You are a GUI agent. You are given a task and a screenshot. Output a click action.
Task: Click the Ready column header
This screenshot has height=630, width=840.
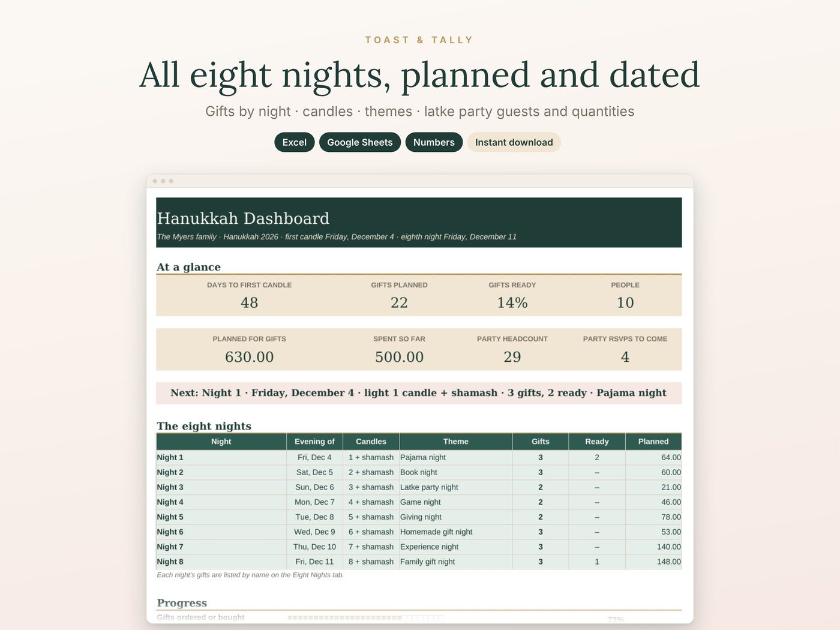tap(597, 442)
